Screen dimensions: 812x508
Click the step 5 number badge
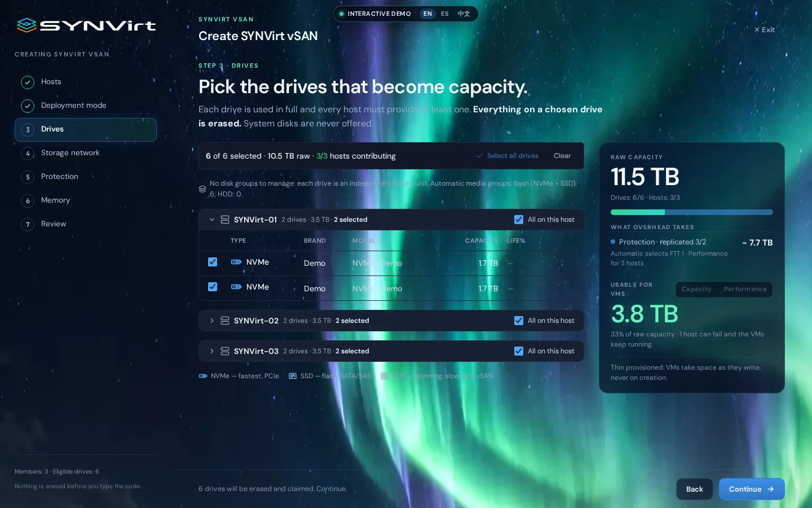pyautogui.click(x=28, y=177)
